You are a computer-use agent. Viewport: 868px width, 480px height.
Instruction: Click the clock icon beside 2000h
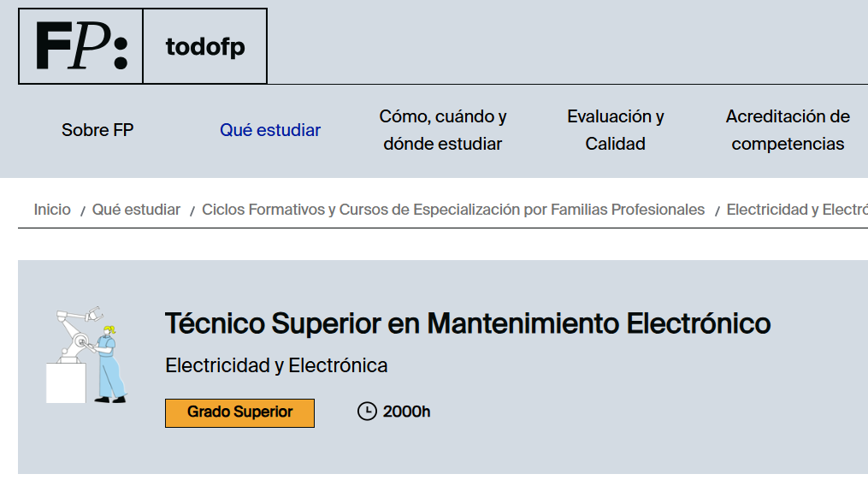coord(366,412)
